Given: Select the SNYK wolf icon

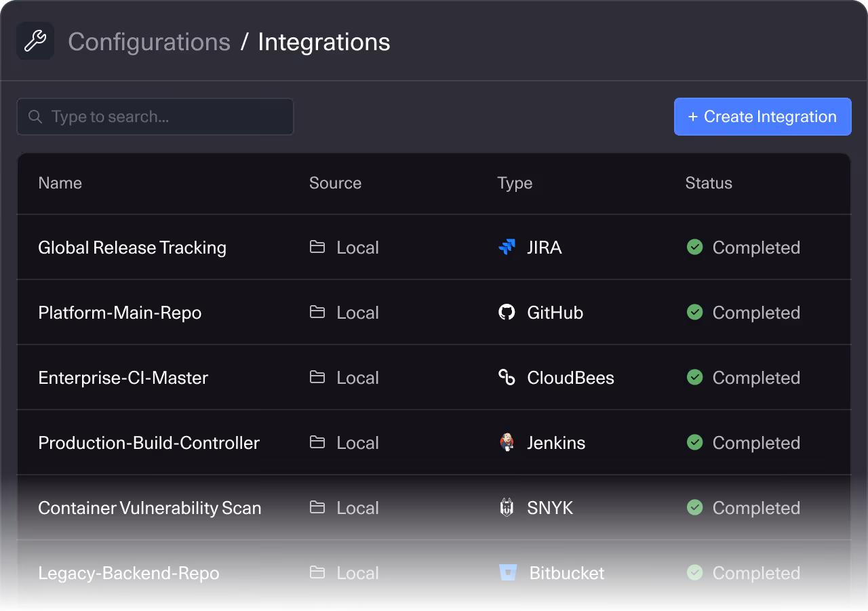Looking at the screenshot, I should click(x=507, y=507).
